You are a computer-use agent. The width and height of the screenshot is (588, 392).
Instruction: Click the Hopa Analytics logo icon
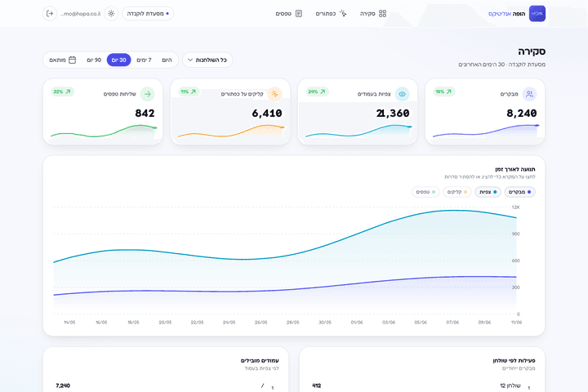537,14
